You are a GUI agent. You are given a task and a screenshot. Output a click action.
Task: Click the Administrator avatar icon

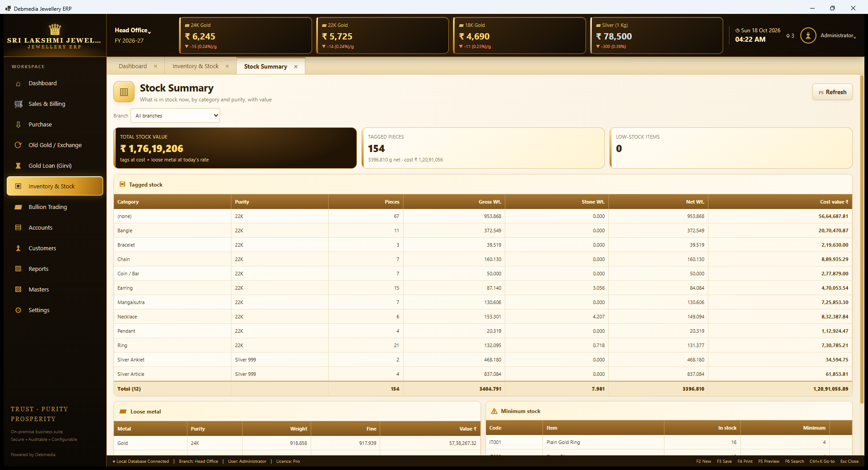(x=808, y=35)
